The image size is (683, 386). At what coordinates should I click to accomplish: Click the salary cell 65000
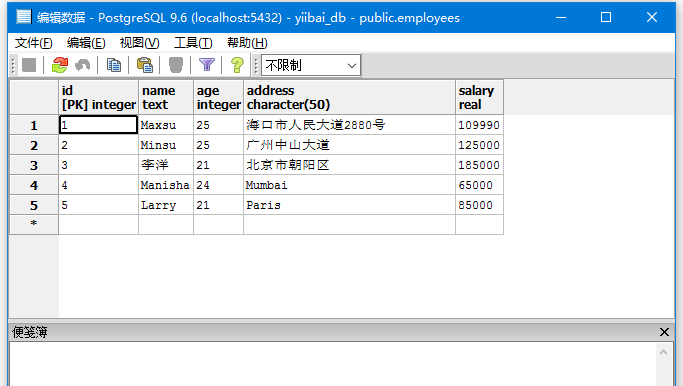[x=480, y=185]
